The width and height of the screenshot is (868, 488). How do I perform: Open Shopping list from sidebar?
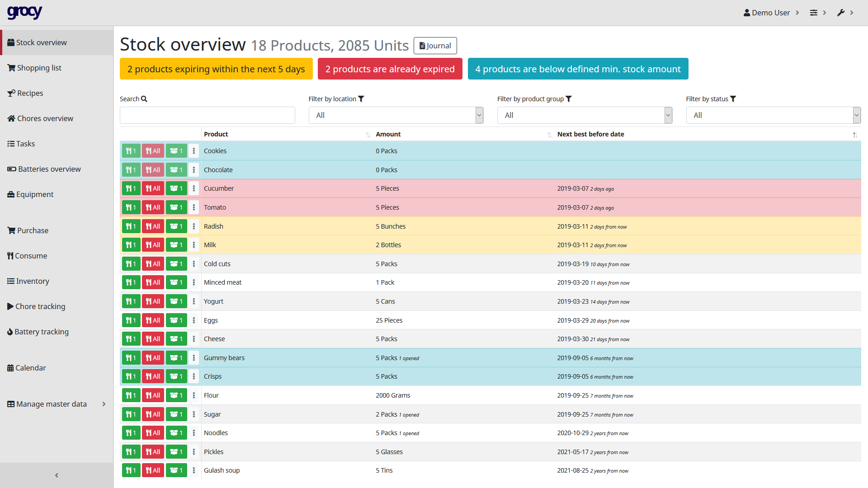tap(39, 68)
